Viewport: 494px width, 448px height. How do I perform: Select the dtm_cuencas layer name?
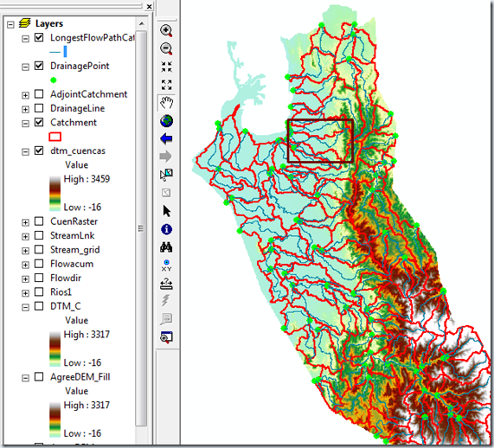coord(78,150)
